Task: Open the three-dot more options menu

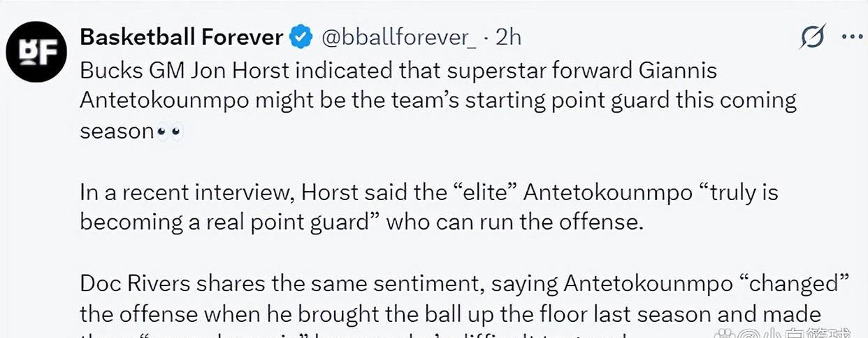Action: [852, 37]
